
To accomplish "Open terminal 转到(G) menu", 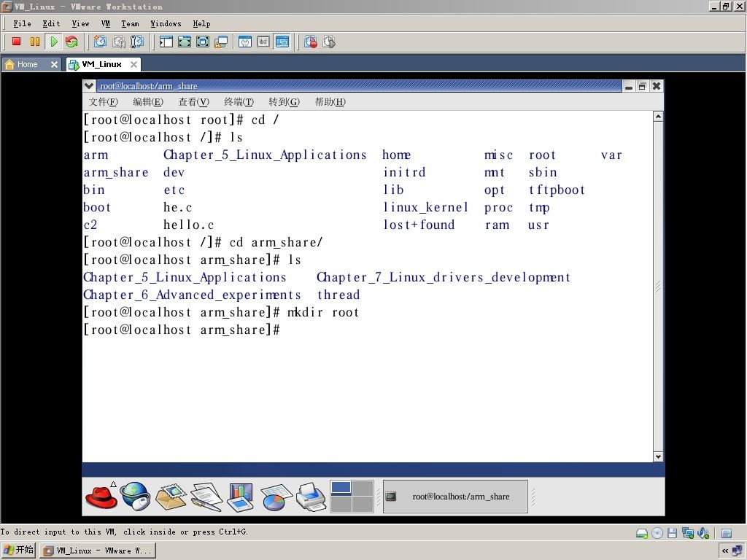I will [x=284, y=102].
